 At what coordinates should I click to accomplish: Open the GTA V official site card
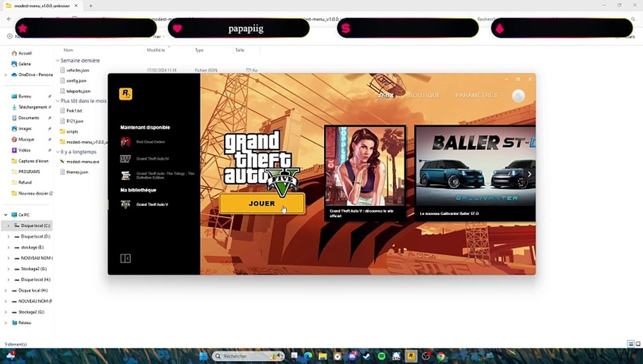pos(365,173)
